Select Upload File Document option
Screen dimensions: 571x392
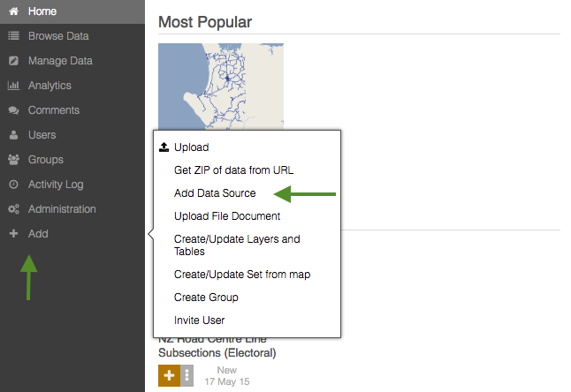227,216
